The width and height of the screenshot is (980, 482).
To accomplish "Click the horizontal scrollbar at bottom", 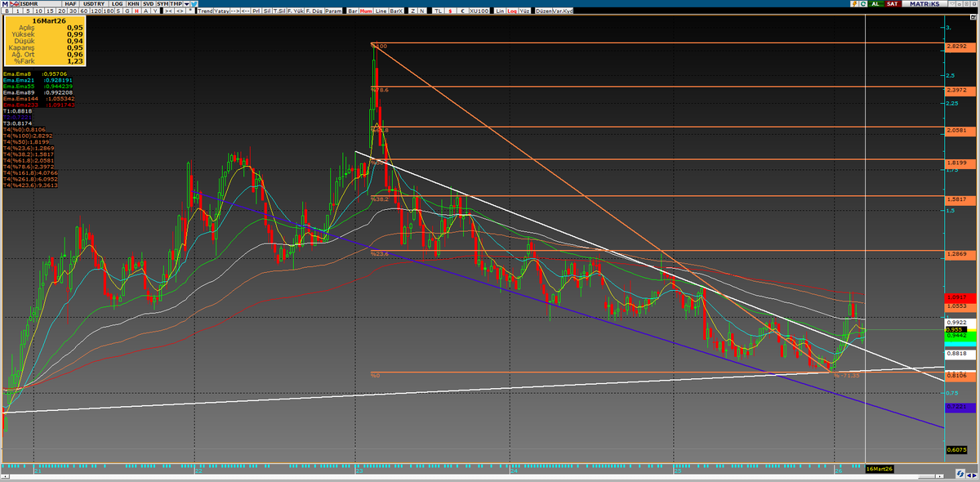I will coord(474,478).
